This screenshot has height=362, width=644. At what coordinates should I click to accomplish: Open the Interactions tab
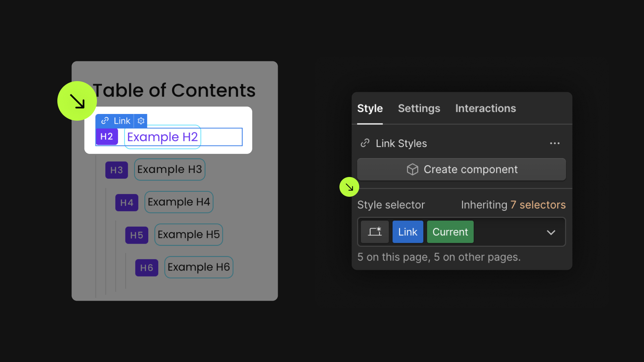485,108
